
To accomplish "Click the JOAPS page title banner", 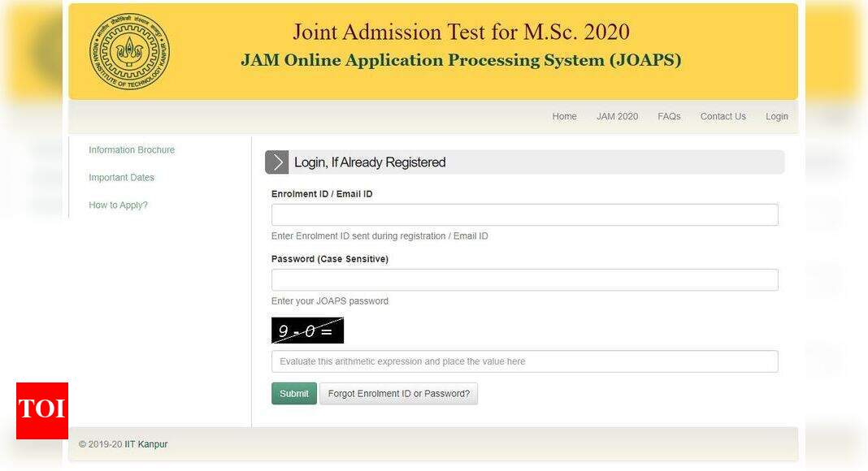I will tap(461, 49).
